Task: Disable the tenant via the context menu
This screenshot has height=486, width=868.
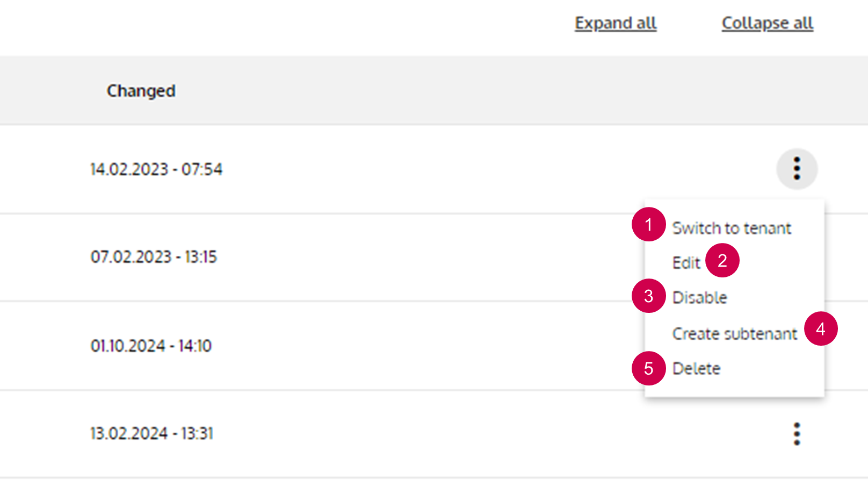Action: tap(699, 298)
